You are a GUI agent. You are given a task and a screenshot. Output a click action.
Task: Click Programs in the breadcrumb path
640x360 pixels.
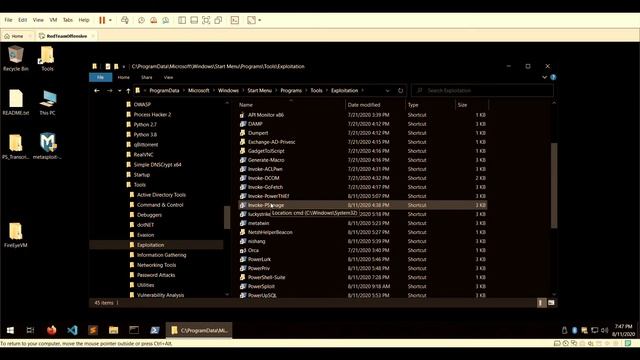pos(291,91)
